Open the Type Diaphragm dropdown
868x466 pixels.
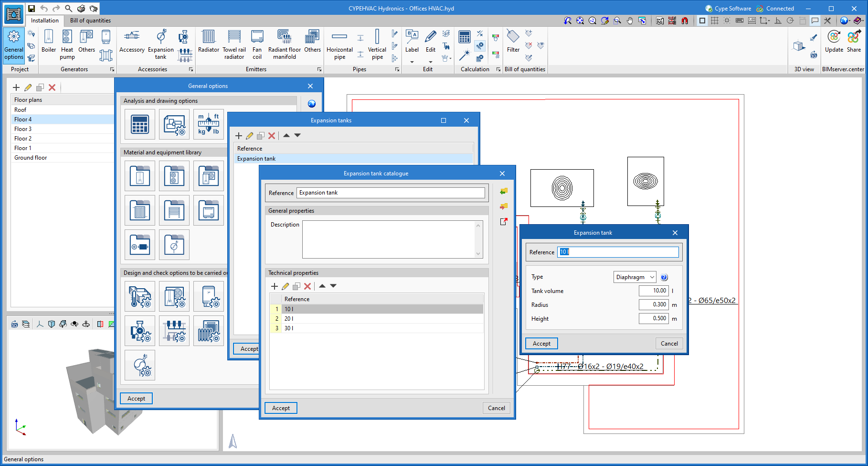(635, 277)
